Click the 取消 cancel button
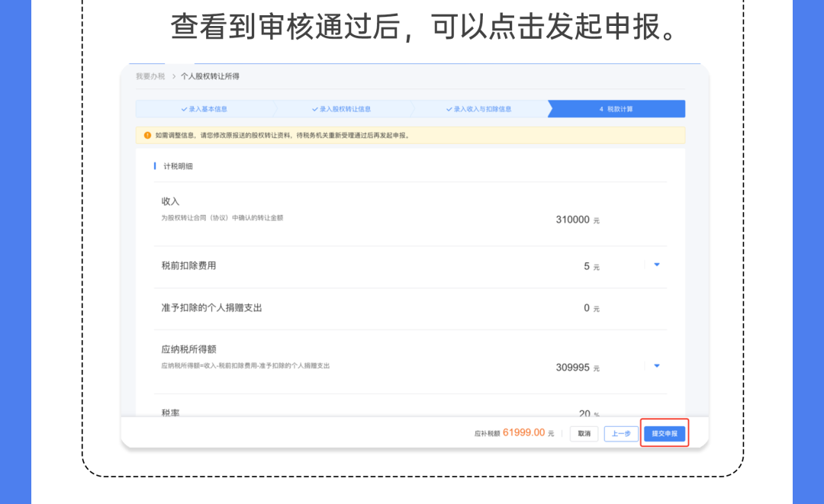The height and width of the screenshot is (504, 824). (x=584, y=434)
